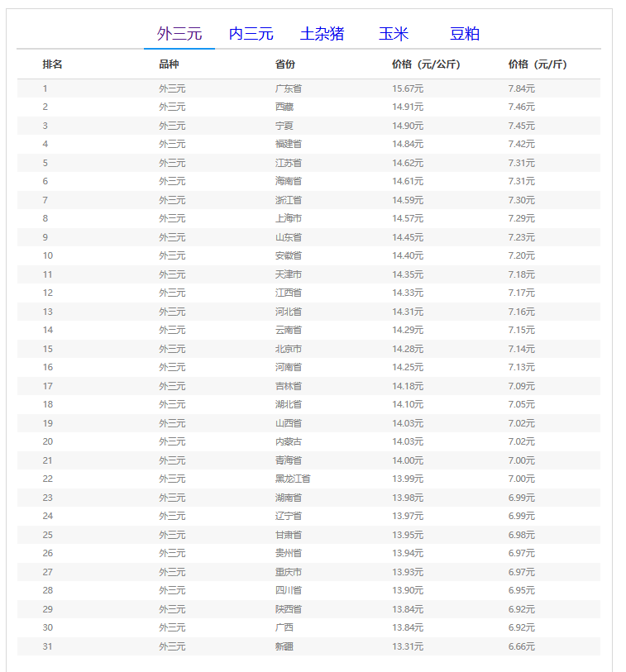This screenshot has height=672, width=626.
Task: Click 西藏 in the province column
Action: point(284,107)
